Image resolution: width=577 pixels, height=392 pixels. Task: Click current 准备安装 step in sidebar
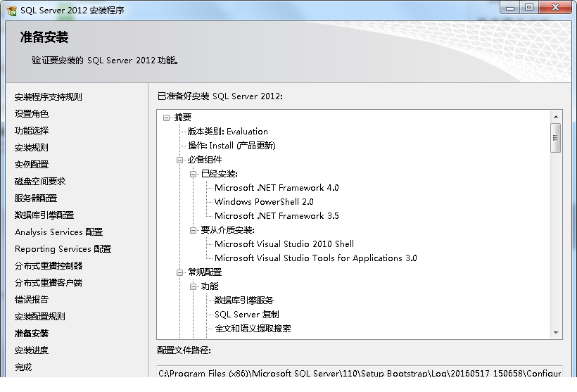click(x=32, y=334)
